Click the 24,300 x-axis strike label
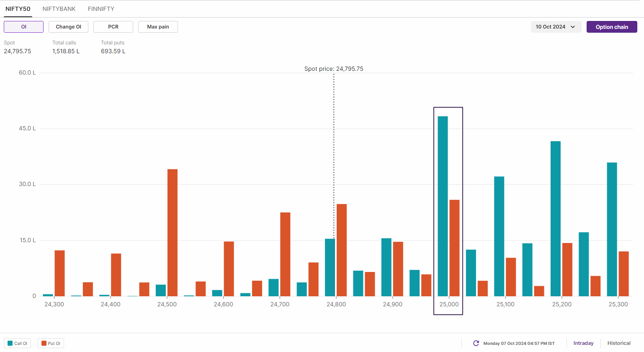 54,304
